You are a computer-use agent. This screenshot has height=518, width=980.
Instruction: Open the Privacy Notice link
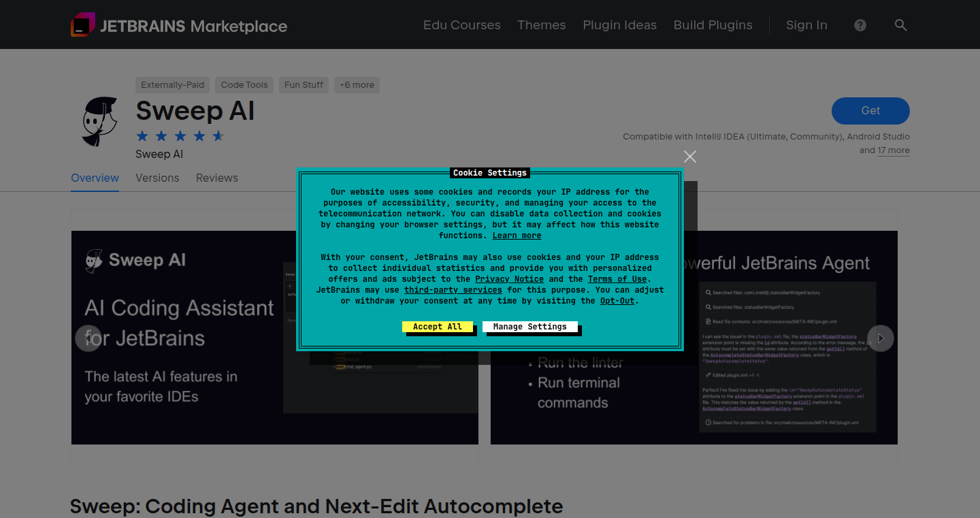tap(509, 279)
